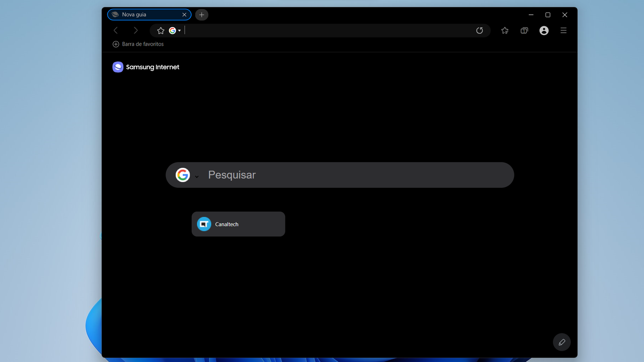Click the edit pencil button
Screen dimensions: 644x362
(x=562, y=342)
